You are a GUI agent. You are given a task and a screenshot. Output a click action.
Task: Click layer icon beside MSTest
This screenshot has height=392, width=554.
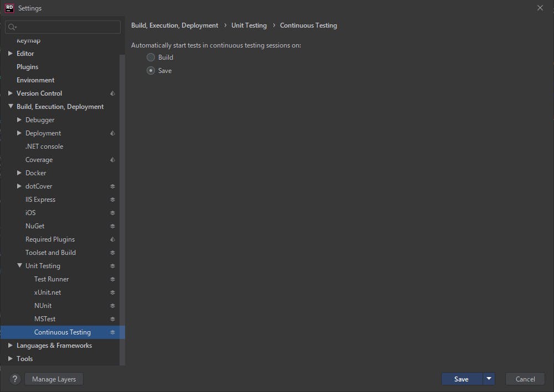(x=112, y=319)
